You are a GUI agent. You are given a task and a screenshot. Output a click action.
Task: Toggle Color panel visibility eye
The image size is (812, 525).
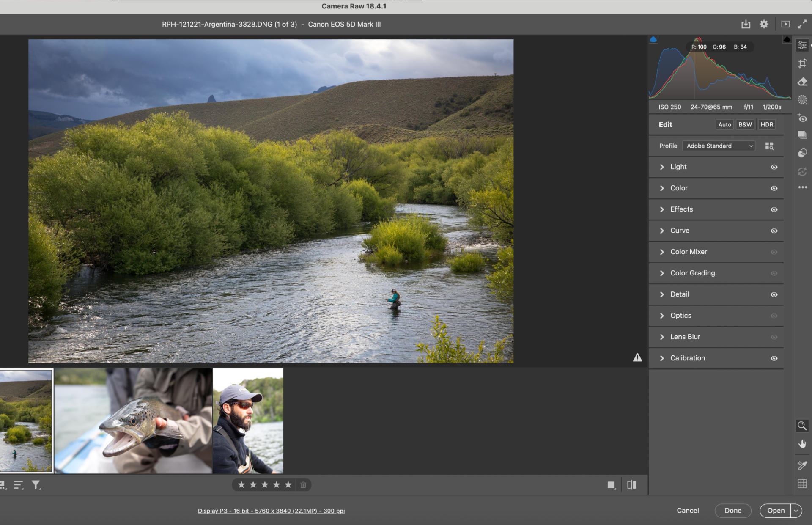click(x=774, y=188)
